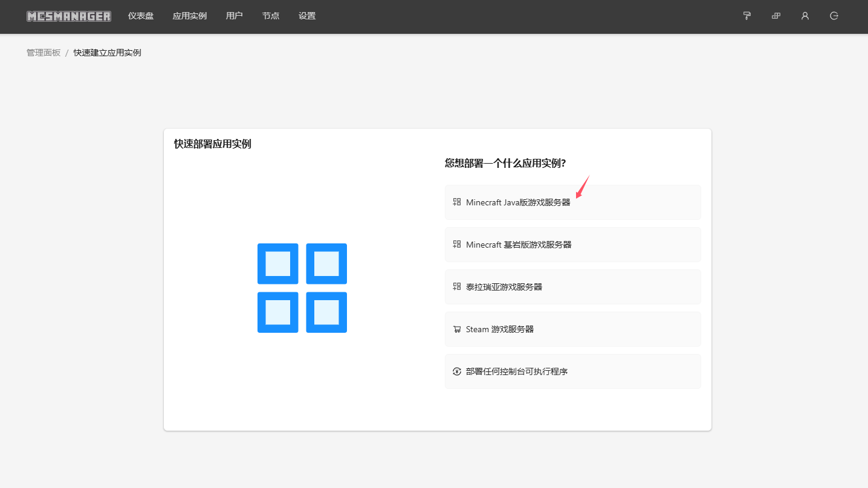Select 部署任何控制台可执行程序 option
This screenshot has width=868, height=488.
572,371
